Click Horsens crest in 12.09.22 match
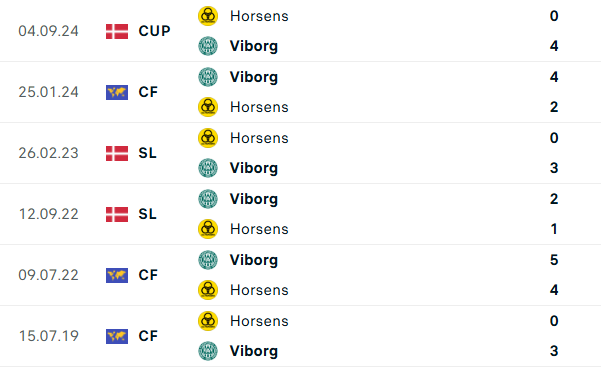 (x=208, y=229)
